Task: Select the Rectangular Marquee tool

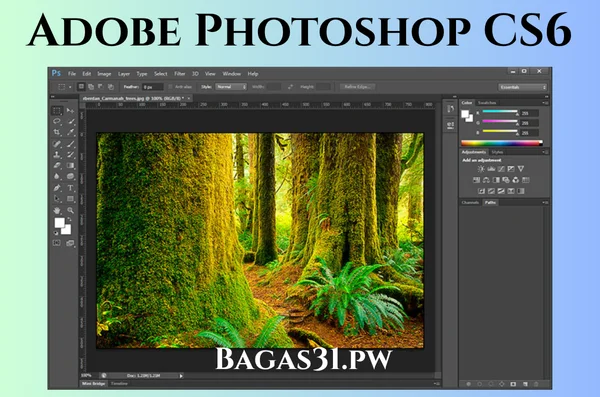Action: 57,111
